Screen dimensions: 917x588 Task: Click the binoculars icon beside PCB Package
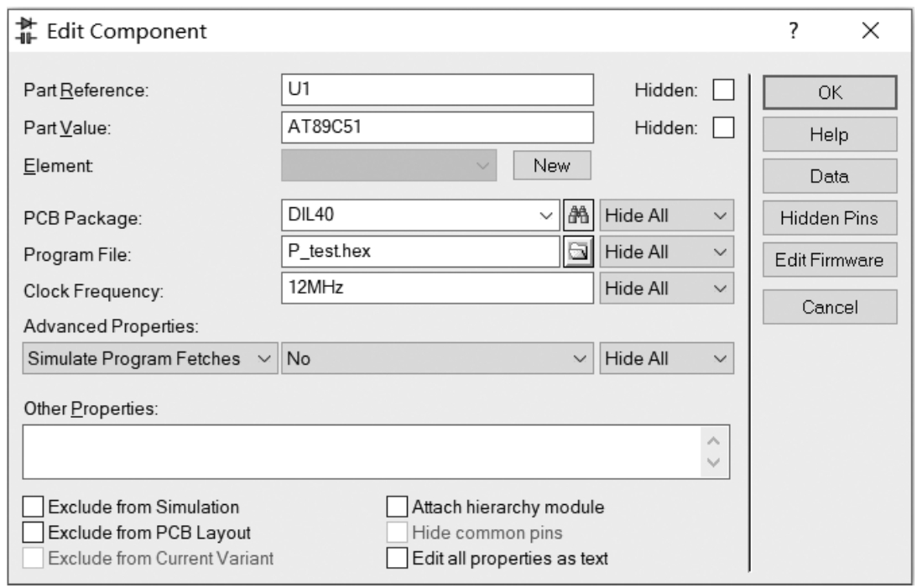click(577, 216)
